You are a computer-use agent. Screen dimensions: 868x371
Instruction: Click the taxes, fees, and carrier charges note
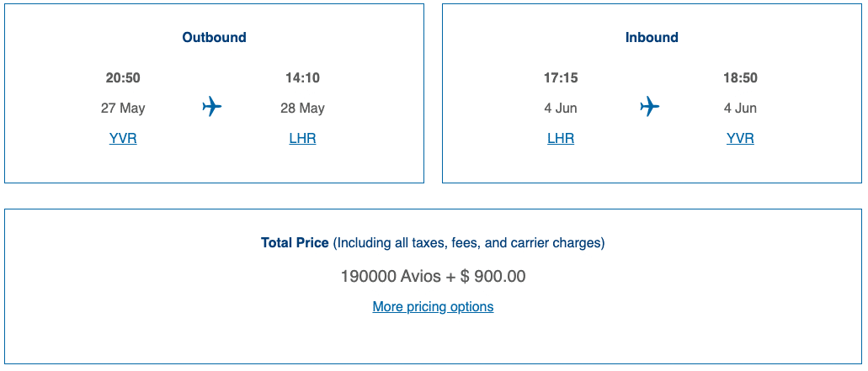point(469,242)
